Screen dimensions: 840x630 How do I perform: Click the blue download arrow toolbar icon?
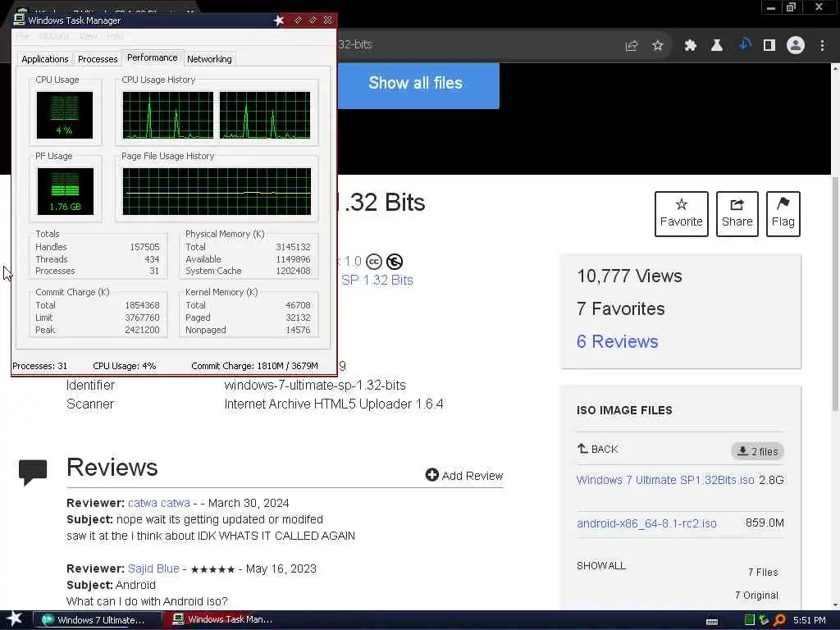click(x=744, y=44)
